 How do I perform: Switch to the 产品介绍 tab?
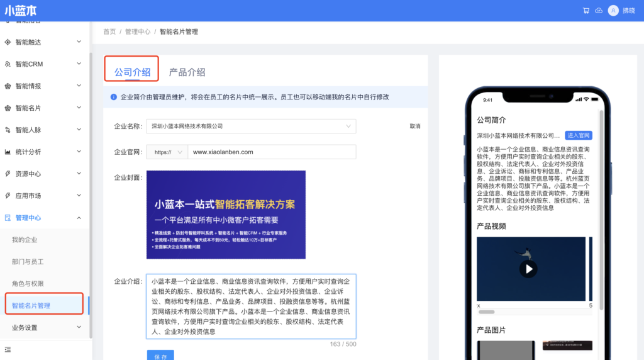point(187,72)
